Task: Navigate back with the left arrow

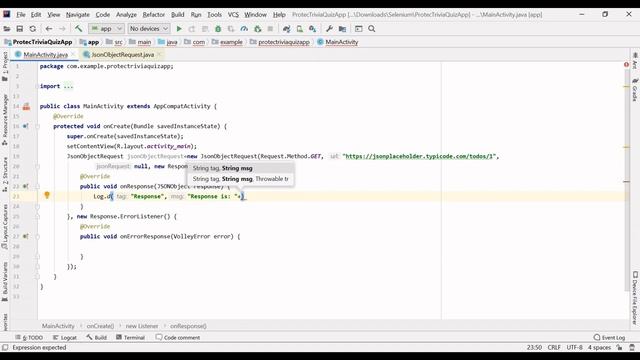Action: coord(49,29)
